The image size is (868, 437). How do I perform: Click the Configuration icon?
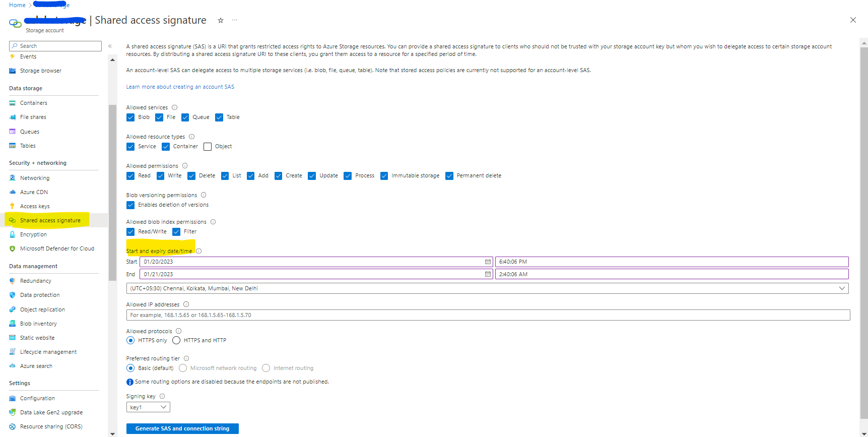pyautogui.click(x=13, y=398)
